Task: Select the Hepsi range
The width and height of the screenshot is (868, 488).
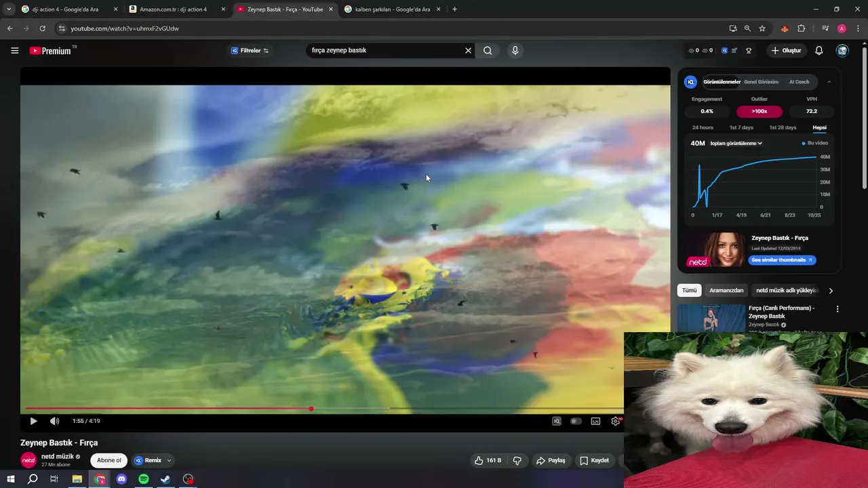Action: point(819,127)
